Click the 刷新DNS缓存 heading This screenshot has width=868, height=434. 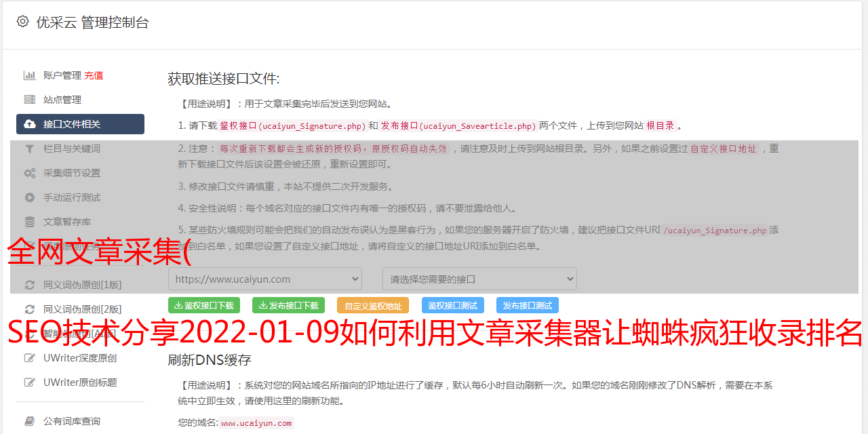pos(210,359)
